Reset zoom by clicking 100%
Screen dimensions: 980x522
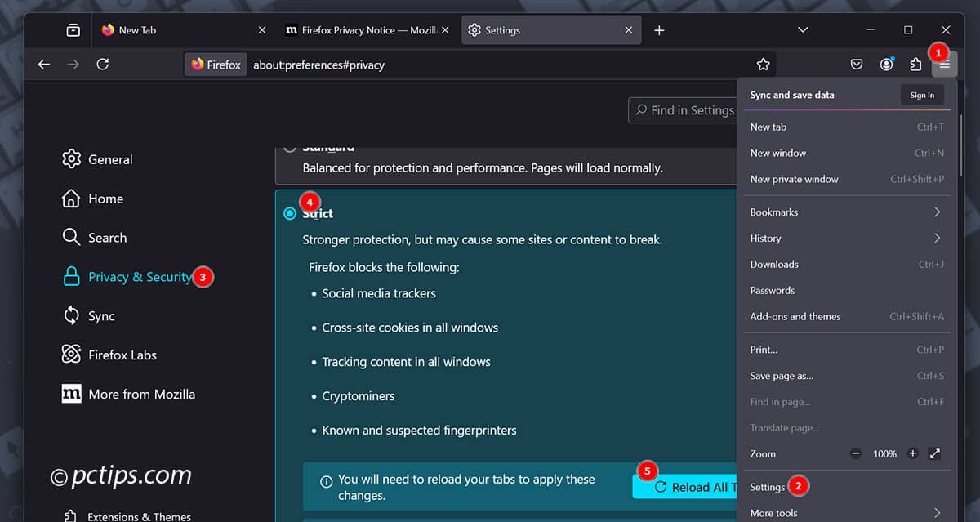(884, 453)
